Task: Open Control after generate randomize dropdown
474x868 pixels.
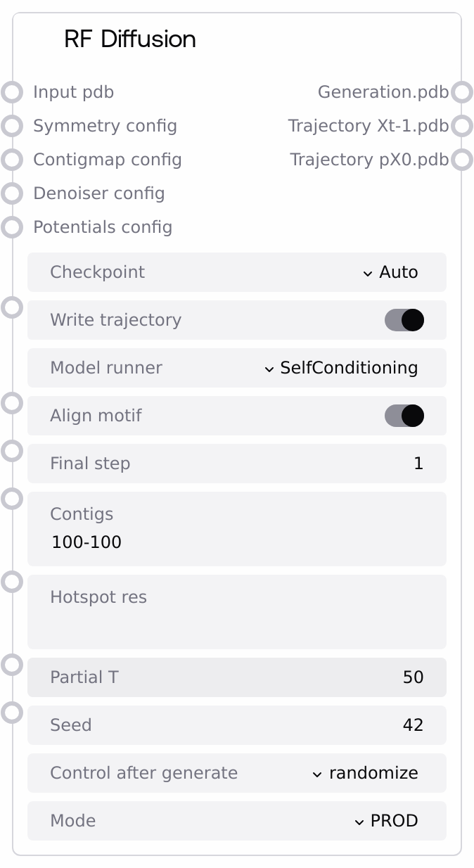Action: (236, 773)
